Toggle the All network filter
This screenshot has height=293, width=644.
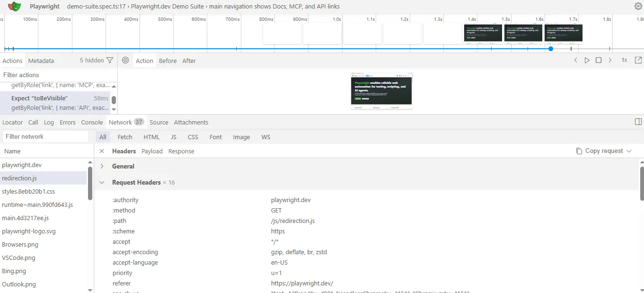click(x=103, y=137)
